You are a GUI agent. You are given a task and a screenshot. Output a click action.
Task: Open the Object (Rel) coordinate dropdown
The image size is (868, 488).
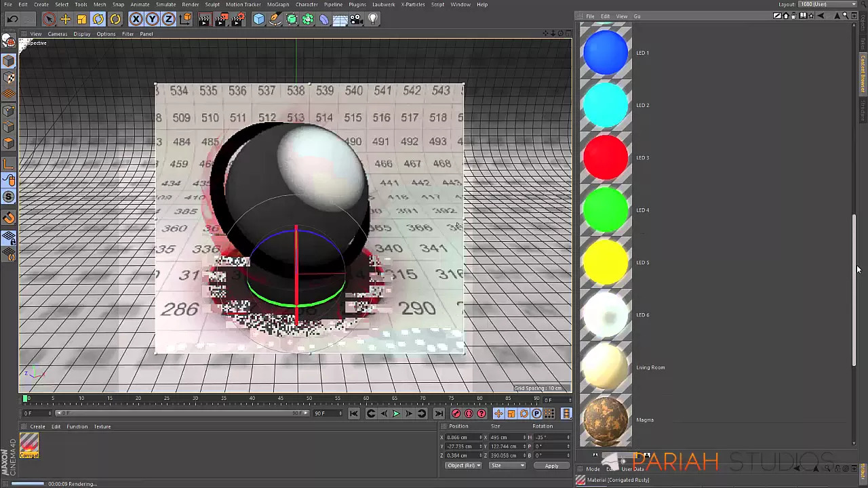(x=463, y=466)
